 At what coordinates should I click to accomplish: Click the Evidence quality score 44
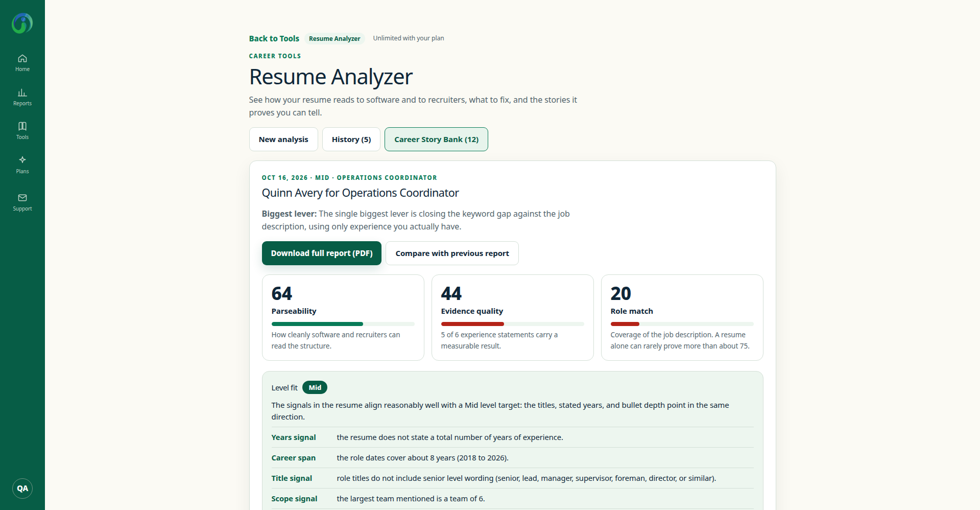[x=451, y=294]
